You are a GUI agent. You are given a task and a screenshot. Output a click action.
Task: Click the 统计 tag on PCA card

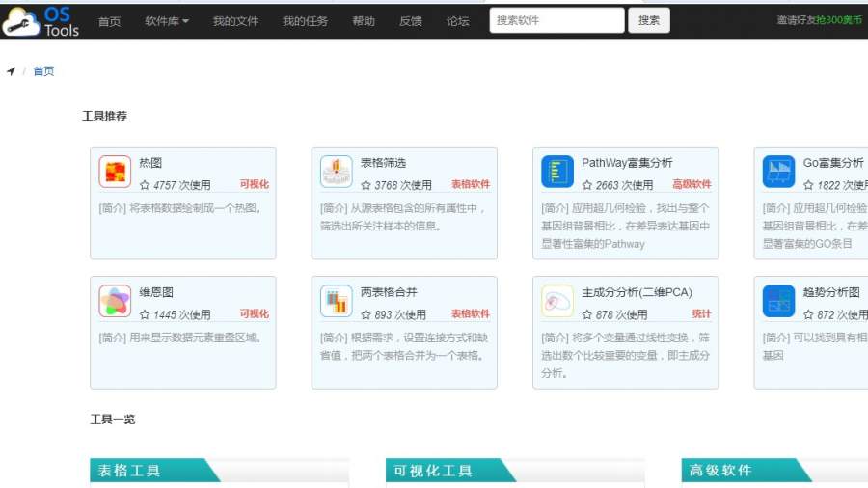(701, 313)
